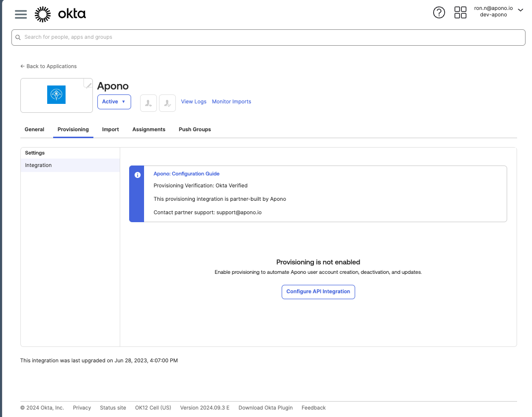Expand the ron.n@apono.io account menu
Image resolution: width=532 pixels, height=417 pixels.
click(x=498, y=11)
